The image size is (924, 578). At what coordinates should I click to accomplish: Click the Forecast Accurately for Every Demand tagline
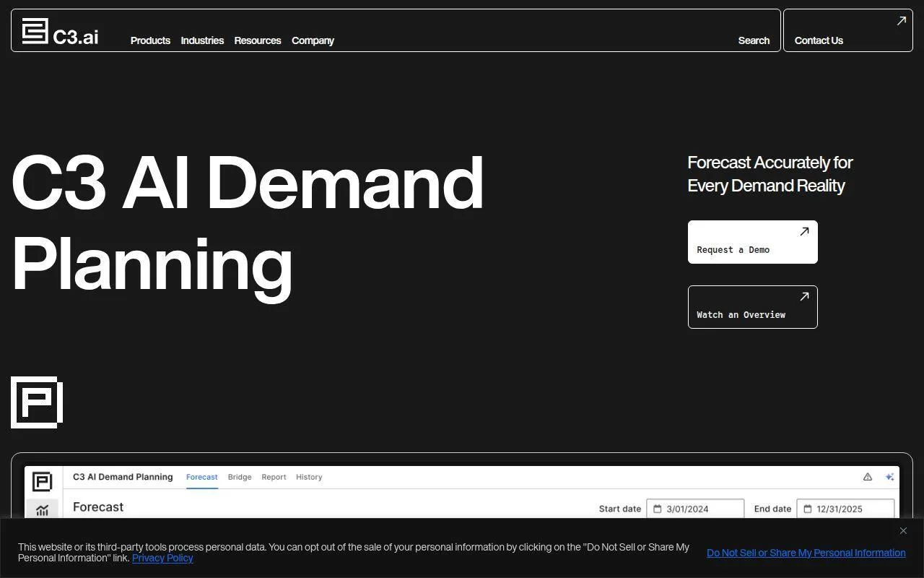[770, 174]
